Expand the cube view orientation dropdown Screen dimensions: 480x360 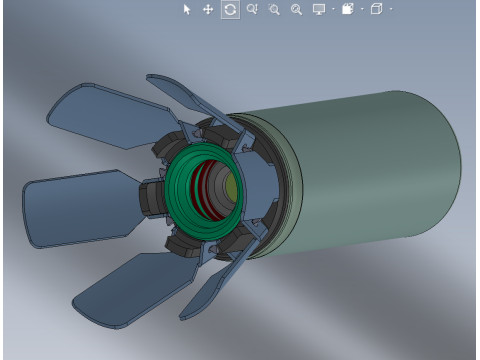391,9
